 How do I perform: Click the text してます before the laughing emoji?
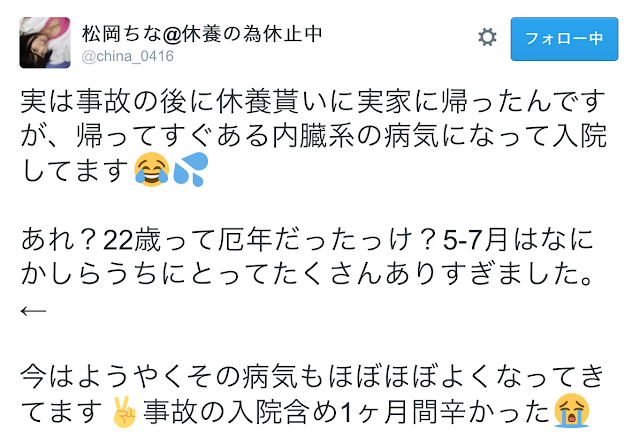pos(75,170)
